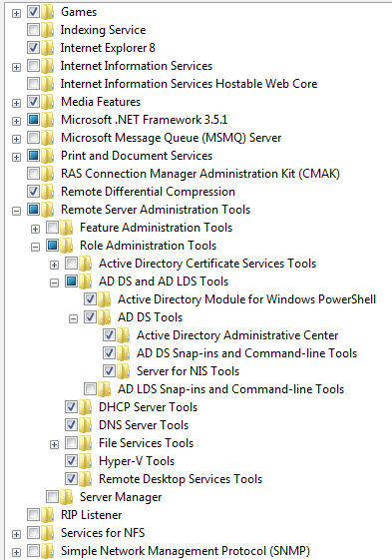This screenshot has height=560, width=392.
Task: Click the Indexing Service folder icon
Action: 47,30
